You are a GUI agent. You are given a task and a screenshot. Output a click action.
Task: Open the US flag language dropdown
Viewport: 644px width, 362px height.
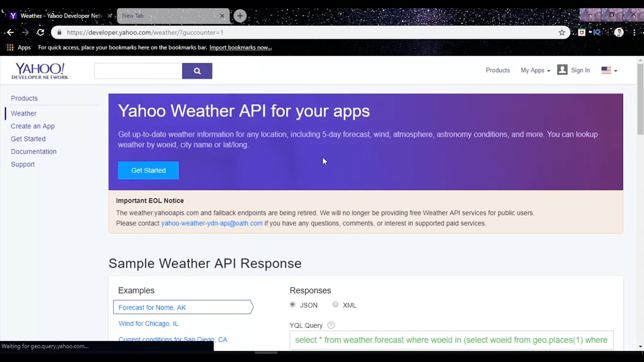click(x=609, y=70)
